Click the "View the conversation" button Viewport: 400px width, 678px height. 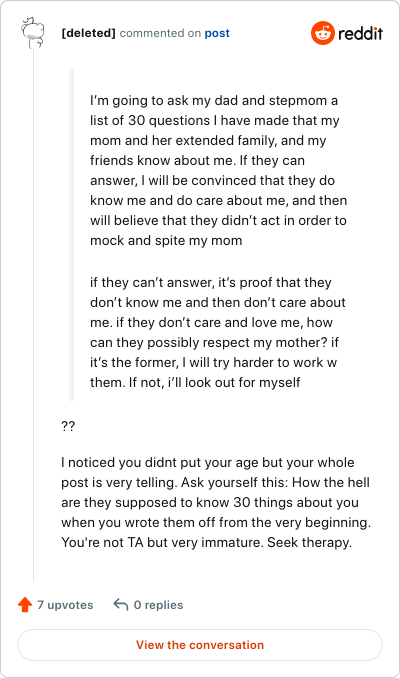pyautogui.click(x=200, y=645)
